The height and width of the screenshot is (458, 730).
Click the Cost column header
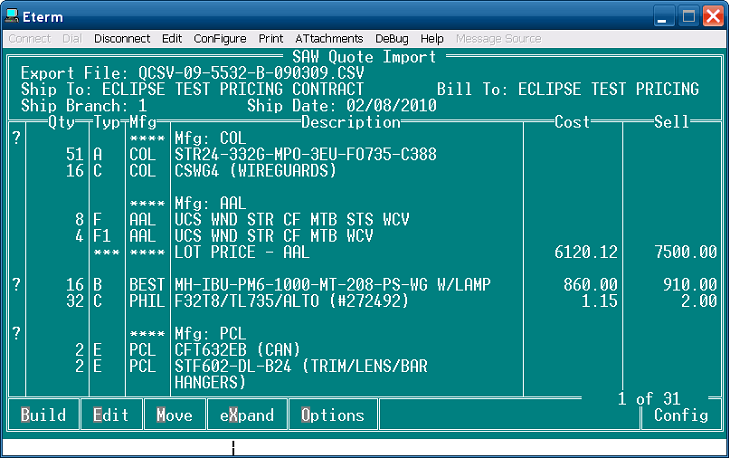point(572,122)
